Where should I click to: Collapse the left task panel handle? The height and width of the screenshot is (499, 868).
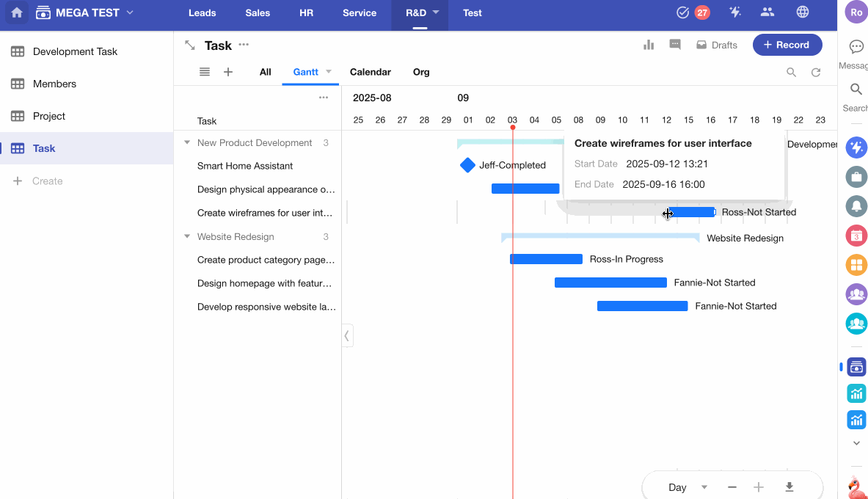347,336
